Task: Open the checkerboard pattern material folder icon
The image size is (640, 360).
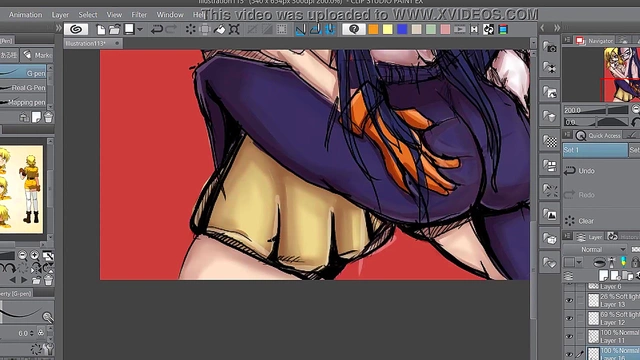Action: tap(550, 141)
